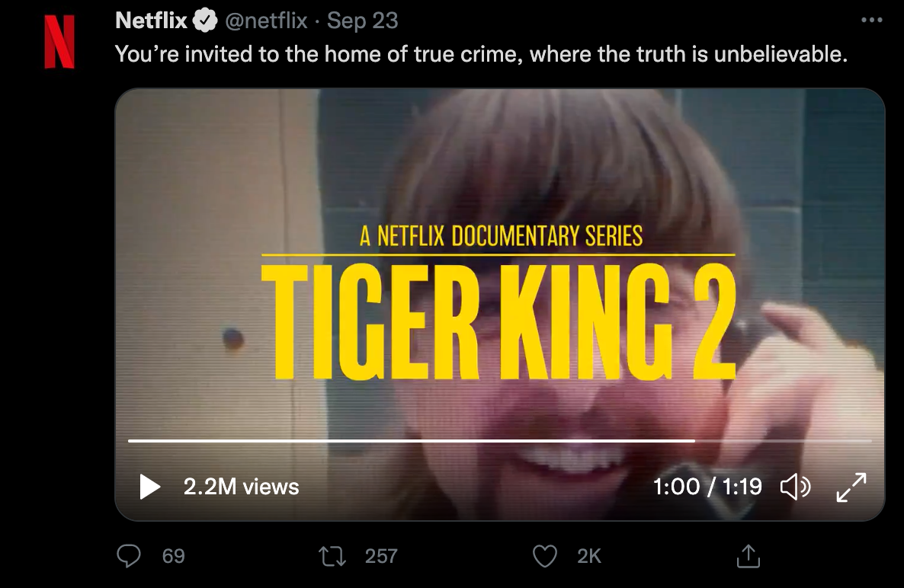Like the tweet with the heart icon
Screen dimensions: 904x588
[x=544, y=556]
